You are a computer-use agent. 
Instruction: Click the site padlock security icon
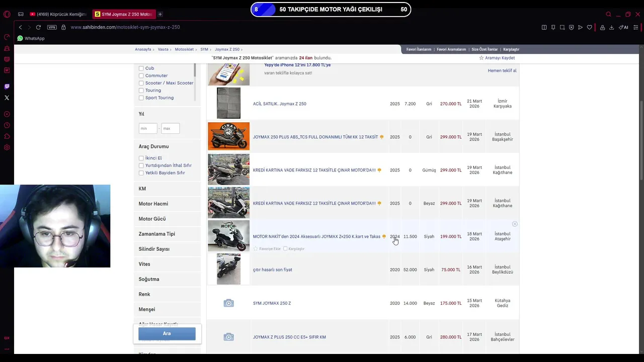click(63, 27)
